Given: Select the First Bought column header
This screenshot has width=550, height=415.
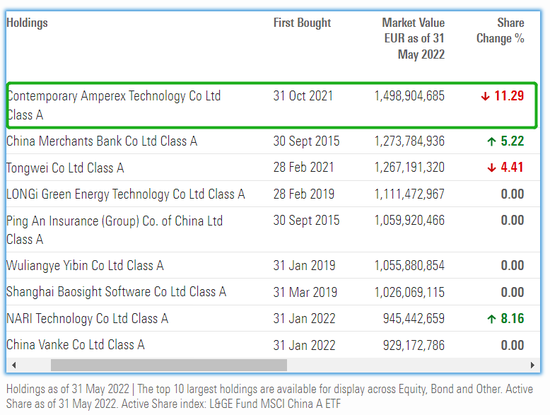Looking at the screenshot, I should pyautogui.click(x=302, y=23).
